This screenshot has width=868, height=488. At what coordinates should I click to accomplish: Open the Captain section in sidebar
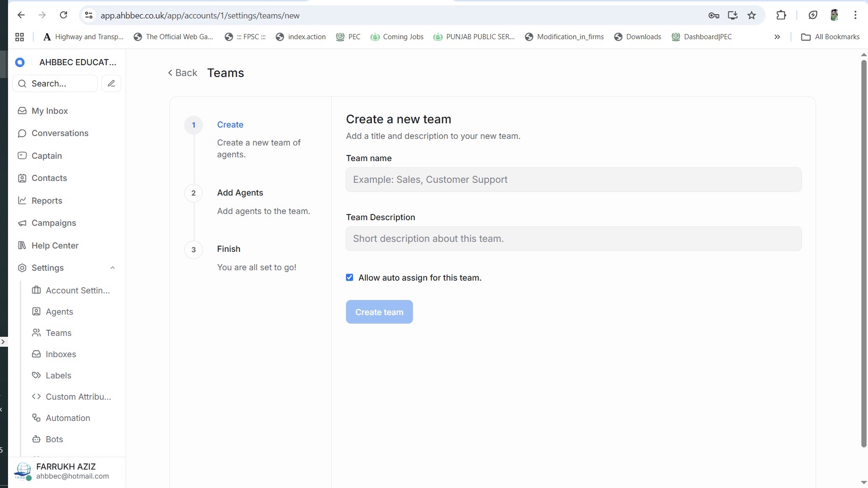46,156
